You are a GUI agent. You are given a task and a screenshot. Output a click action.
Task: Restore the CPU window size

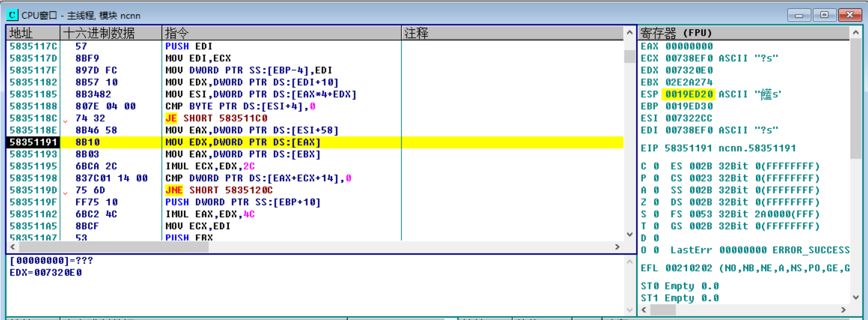tap(825, 15)
